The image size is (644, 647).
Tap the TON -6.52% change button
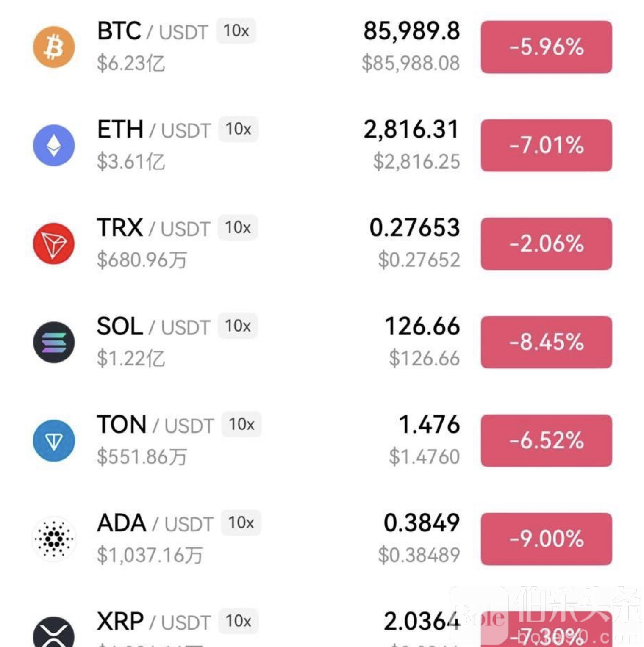[546, 441]
